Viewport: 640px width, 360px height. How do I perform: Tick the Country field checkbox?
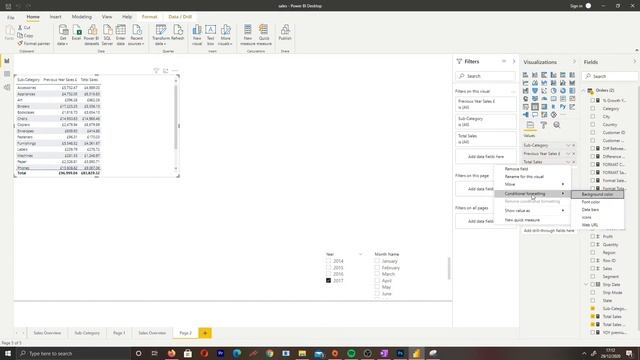(x=593, y=124)
